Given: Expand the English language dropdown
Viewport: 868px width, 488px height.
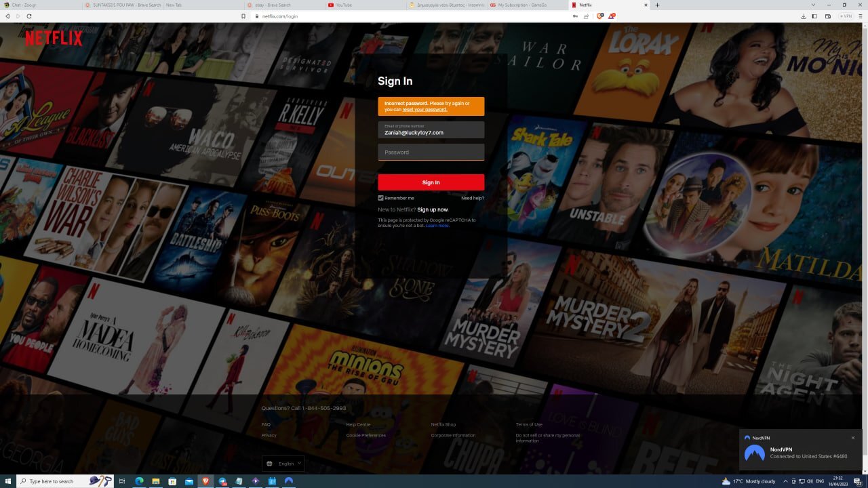Looking at the screenshot, I should [283, 464].
